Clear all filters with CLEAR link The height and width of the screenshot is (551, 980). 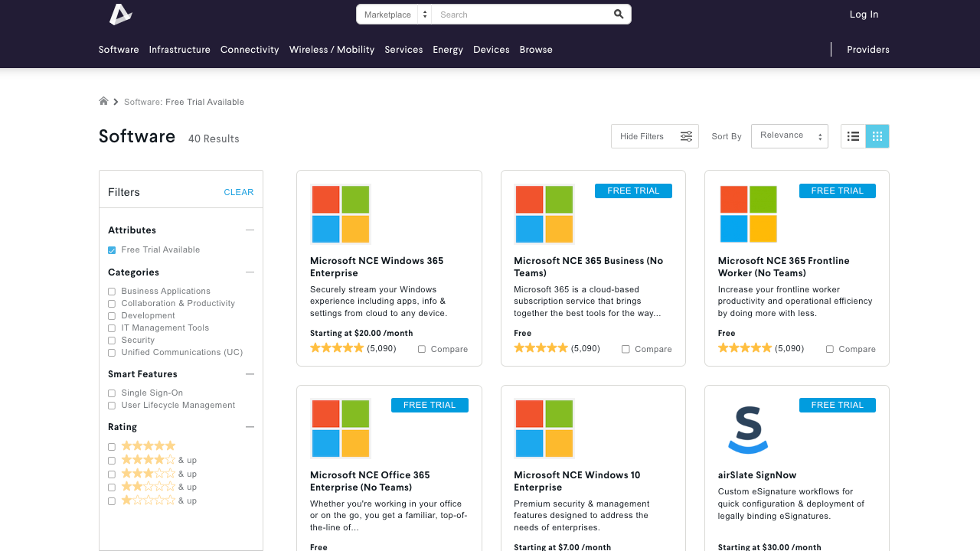click(x=238, y=192)
